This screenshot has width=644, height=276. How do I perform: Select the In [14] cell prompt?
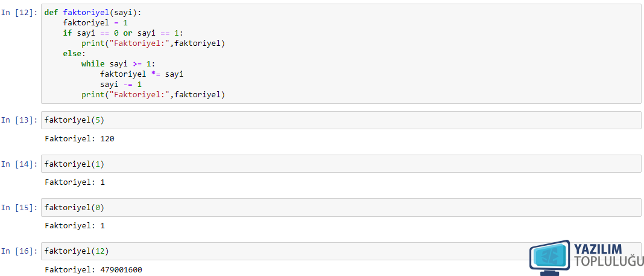click(x=20, y=164)
